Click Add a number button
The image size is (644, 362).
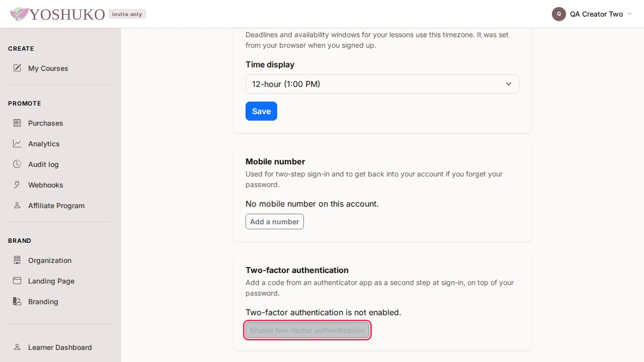[275, 222]
